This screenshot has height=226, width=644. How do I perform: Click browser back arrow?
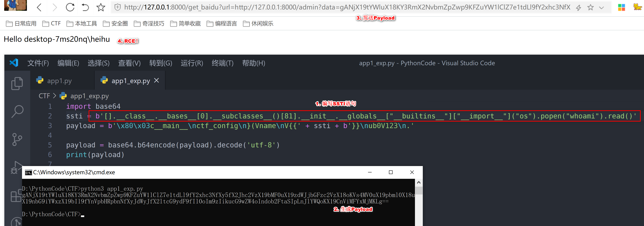point(39,7)
